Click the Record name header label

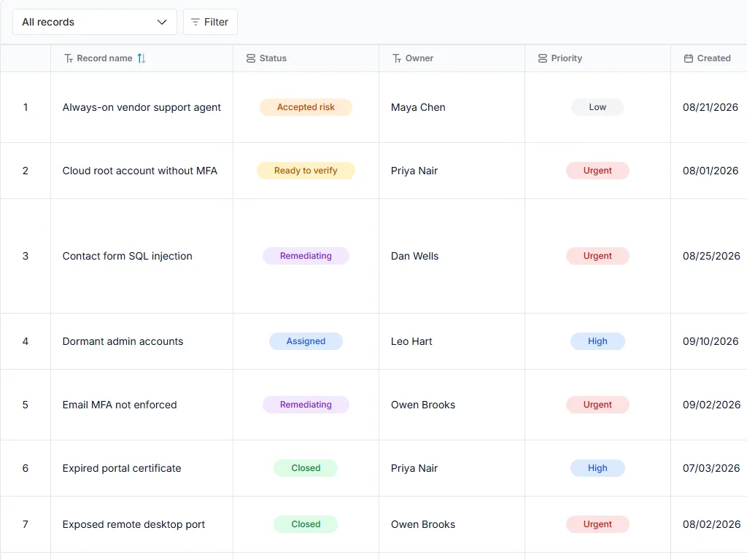(105, 58)
